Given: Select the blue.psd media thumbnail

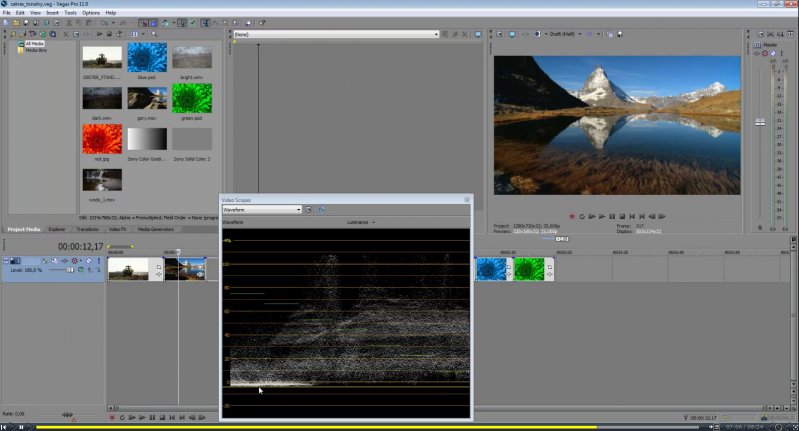Looking at the screenshot, I should [147, 57].
